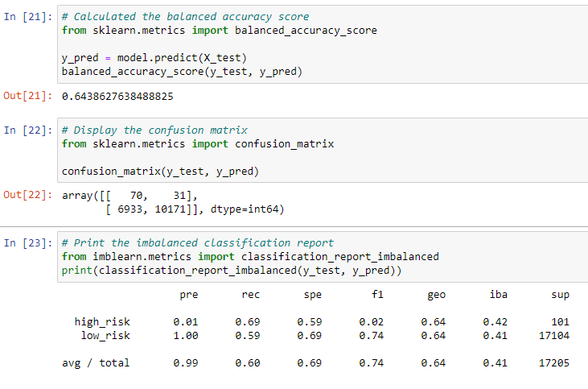This screenshot has width=588, height=389.
Task: Click the In [21] cell prompt label
Action: [28, 17]
